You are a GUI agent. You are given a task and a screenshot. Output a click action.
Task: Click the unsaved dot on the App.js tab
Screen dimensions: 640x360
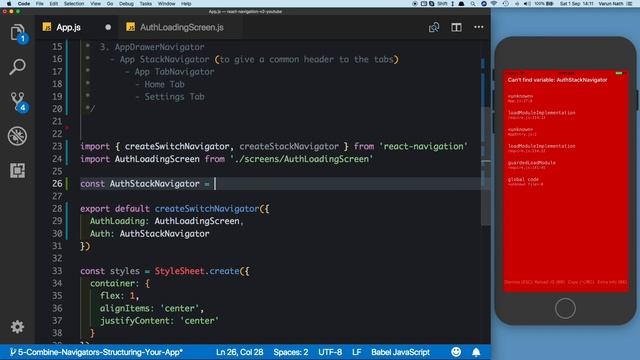click(x=108, y=27)
